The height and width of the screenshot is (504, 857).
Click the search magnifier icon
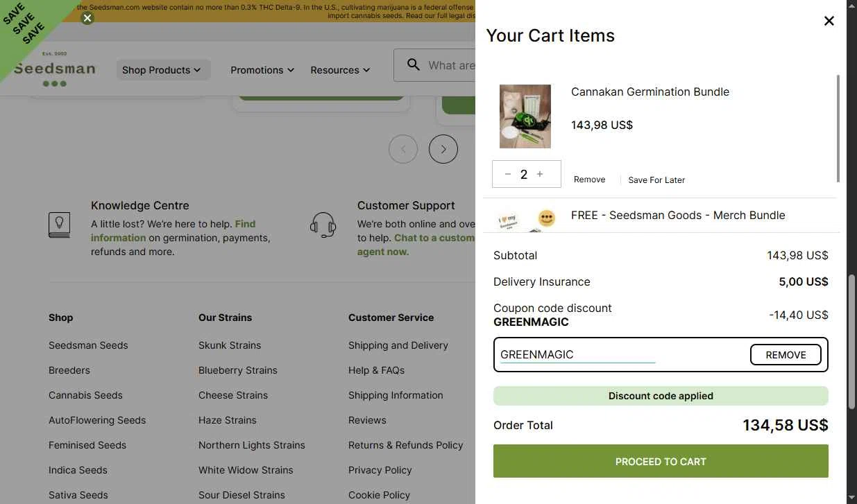pyautogui.click(x=414, y=64)
